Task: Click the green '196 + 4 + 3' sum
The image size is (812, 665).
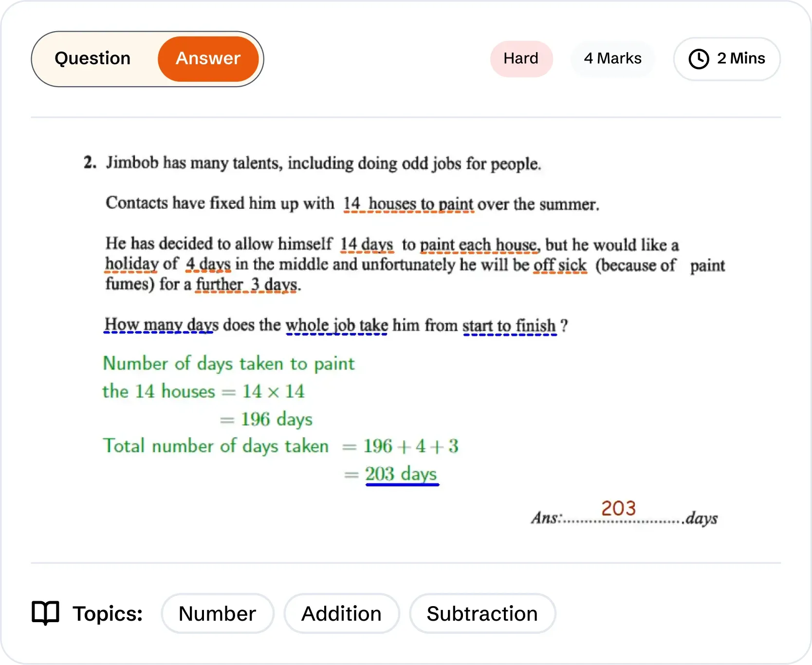Action: (x=411, y=446)
